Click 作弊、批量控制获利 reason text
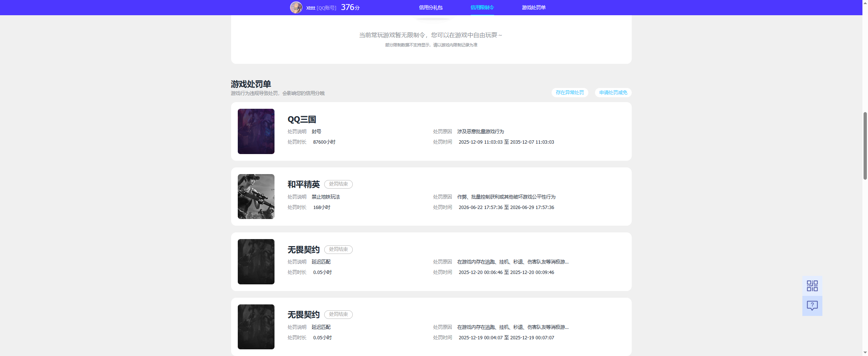 click(x=506, y=197)
